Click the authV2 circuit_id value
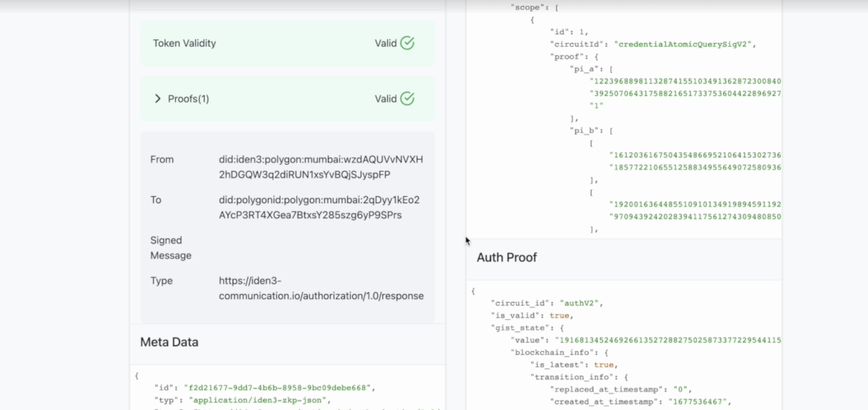Viewport: 868px width, 410px height. [x=579, y=303]
